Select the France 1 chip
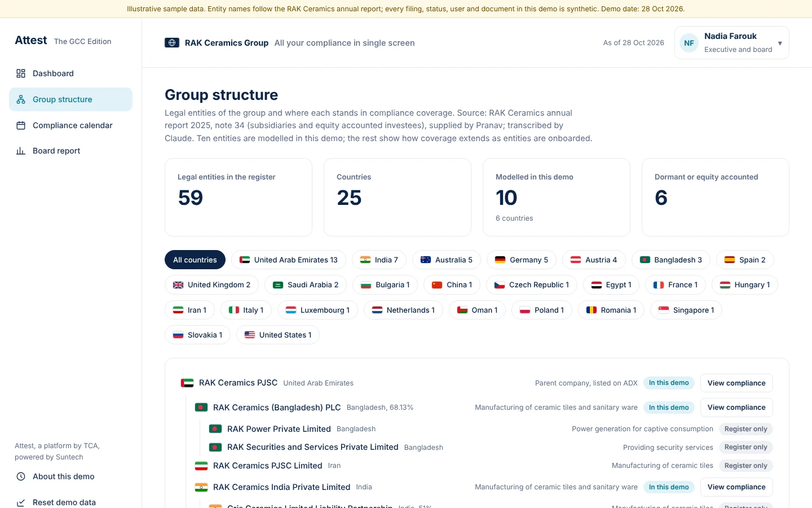Image resolution: width=812 pixels, height=508 pixels. pyautogui.click(x=676, y=285)
